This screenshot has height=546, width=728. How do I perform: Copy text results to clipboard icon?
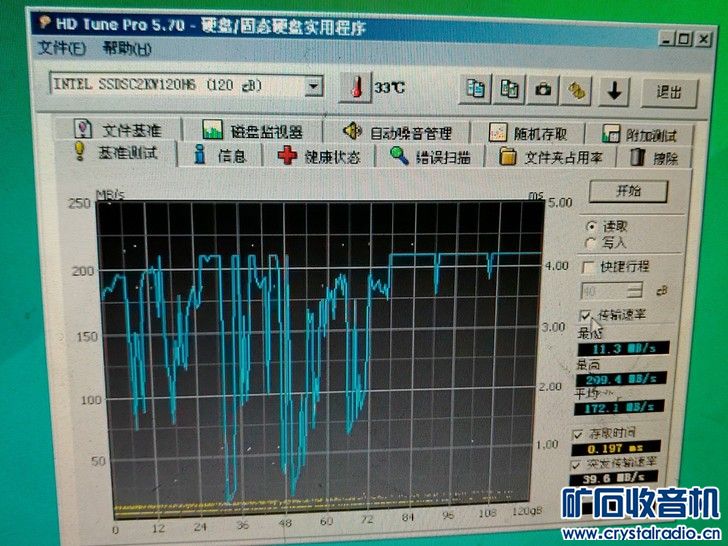click(x=475, y=89)
